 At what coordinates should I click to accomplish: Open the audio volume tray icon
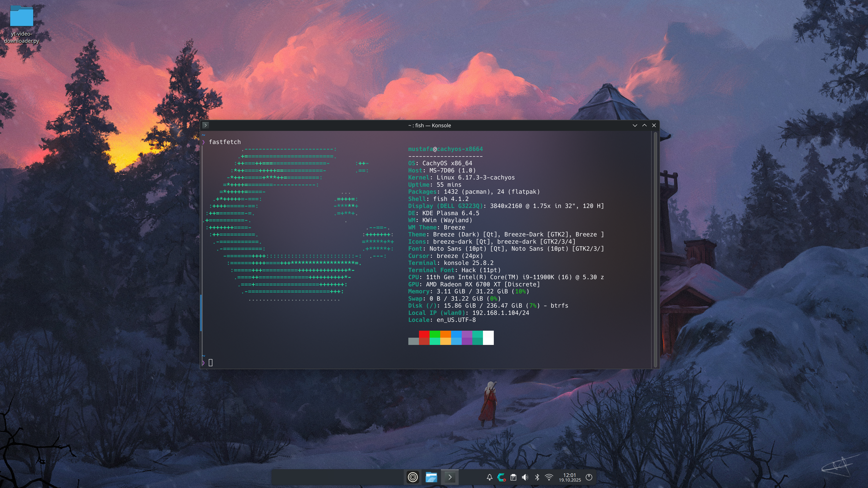click(525, 477)
